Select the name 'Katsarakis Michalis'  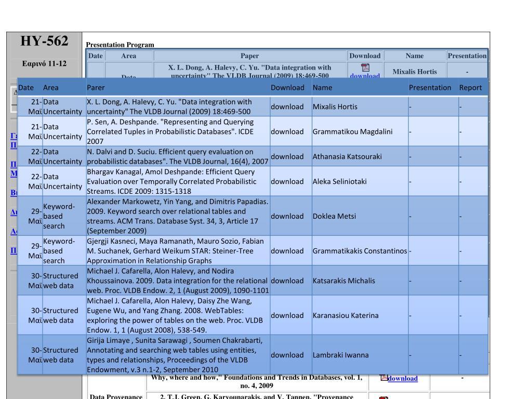point(344,281)
